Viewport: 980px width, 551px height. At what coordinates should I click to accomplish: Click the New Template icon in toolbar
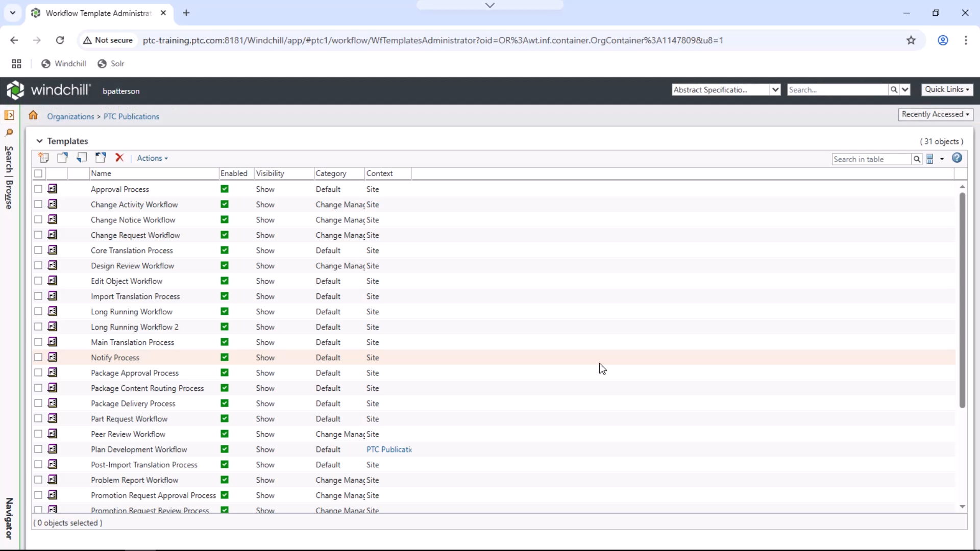pyautogui.click(x=43, y=158)
